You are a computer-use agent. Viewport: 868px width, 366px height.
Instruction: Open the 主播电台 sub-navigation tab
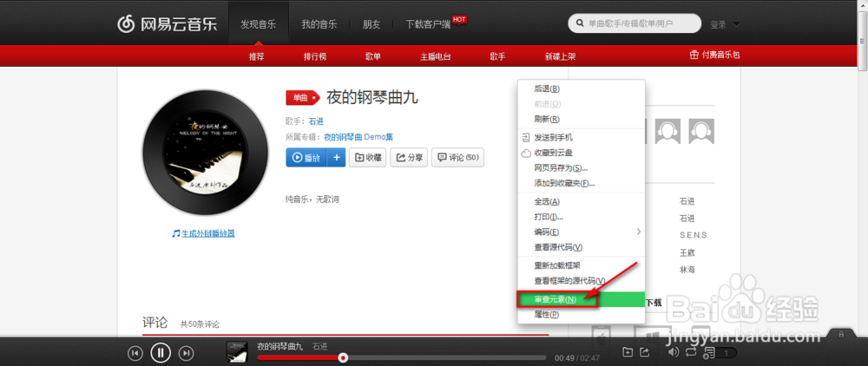pyautogui.click(x=436, y=56)
